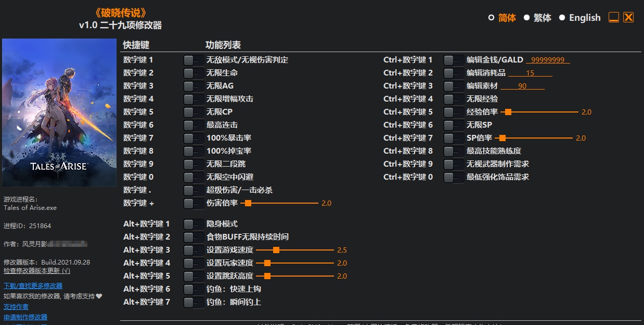
Task: Toggle 无限SP on
Action: [453, 124]
